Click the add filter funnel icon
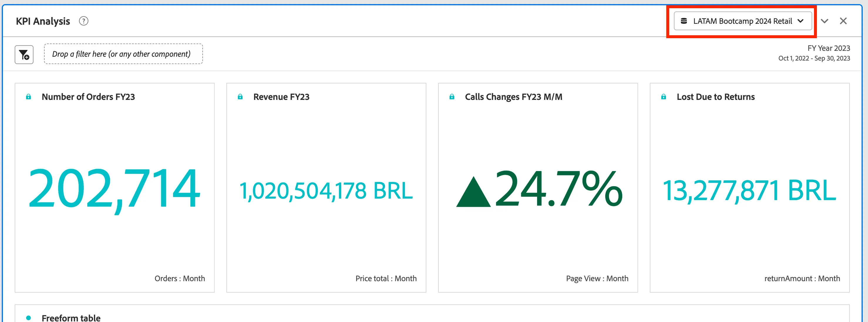The width and height of the screenshot is (868, 322). pos(24,55)
